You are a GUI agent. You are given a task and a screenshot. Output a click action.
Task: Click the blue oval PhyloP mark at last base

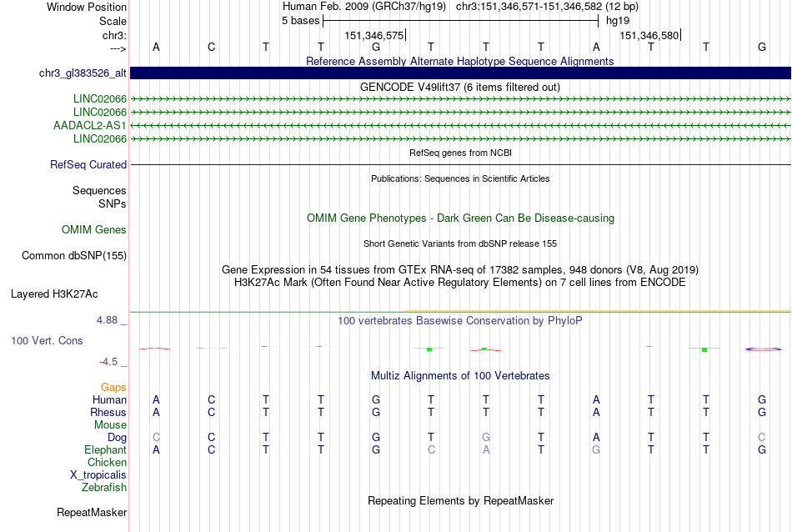point(763,349)
